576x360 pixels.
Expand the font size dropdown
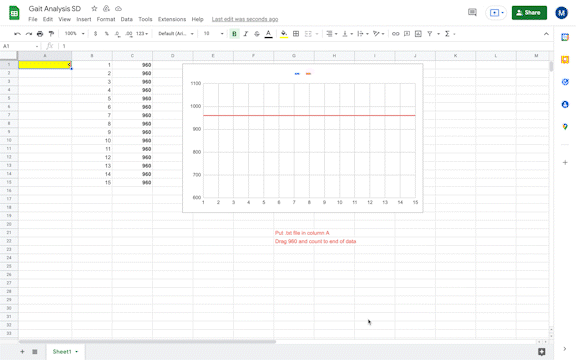213,34
